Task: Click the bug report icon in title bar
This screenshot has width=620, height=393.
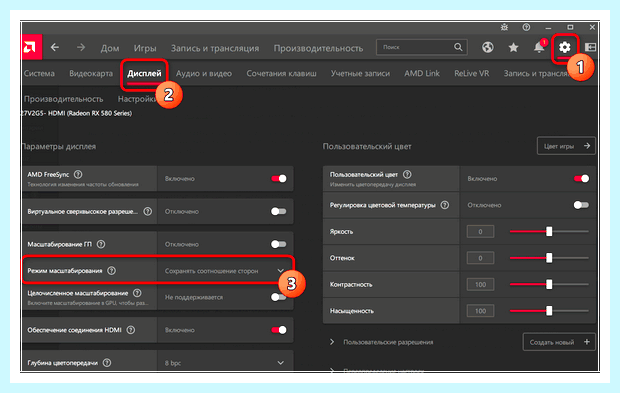Action: pos(504,27)
